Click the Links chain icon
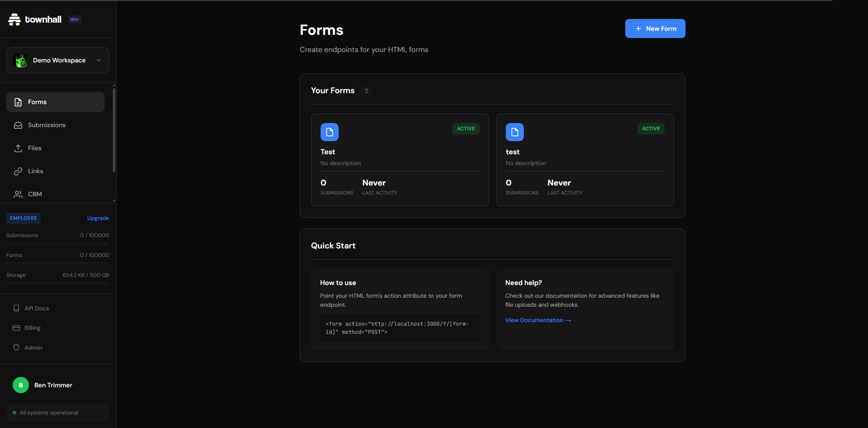868x428 pixels. tap(18, 171)
